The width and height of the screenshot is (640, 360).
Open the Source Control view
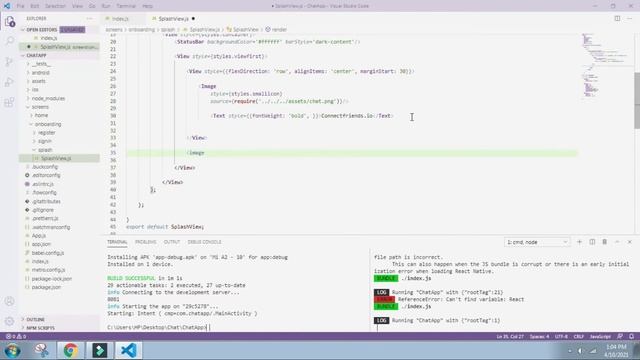tap(9, 61)
